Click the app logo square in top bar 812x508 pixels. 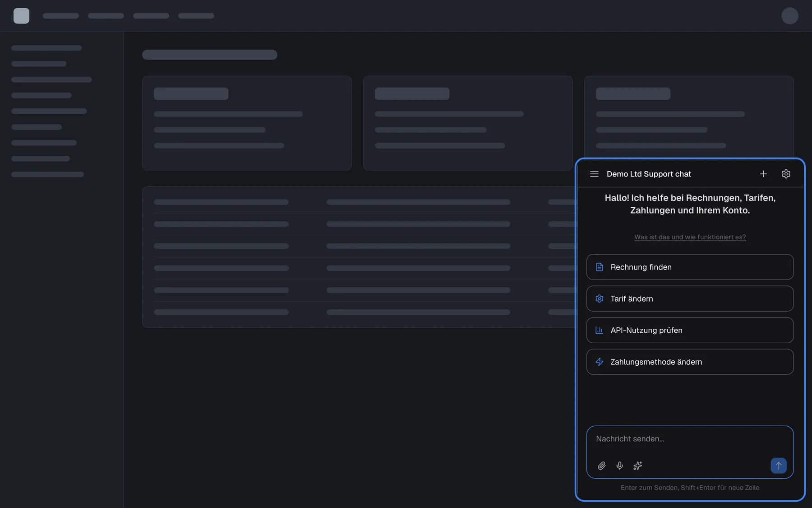(x=21, y=16)
